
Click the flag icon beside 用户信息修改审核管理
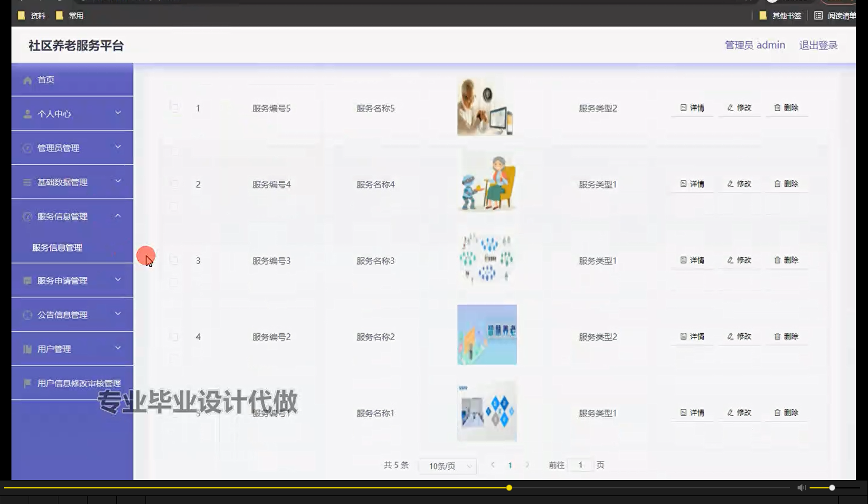26,383
